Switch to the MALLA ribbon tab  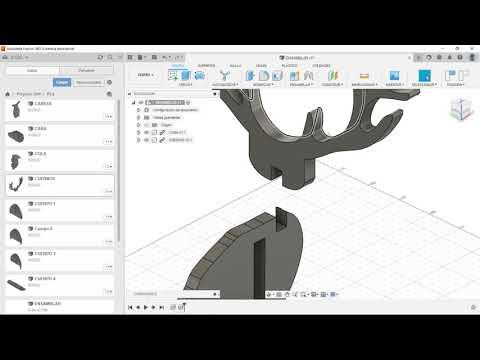point(235,66)
